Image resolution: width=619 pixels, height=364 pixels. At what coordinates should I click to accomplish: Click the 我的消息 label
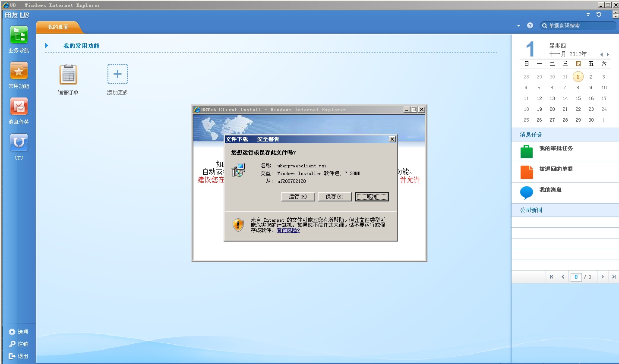point(550,190)
